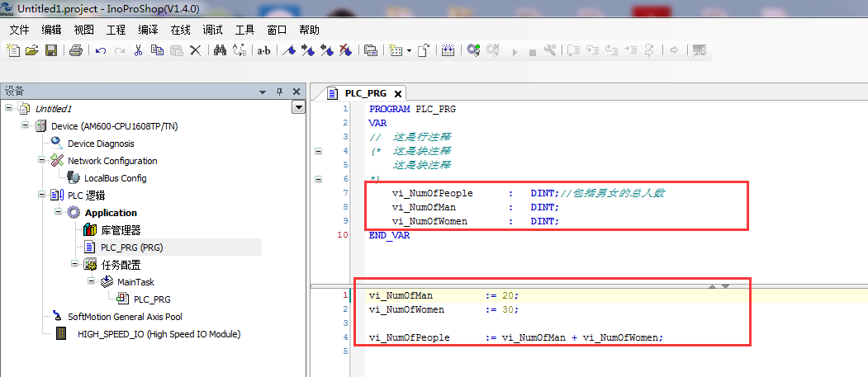The width and height of the screenshot is (868, 377).
Task: Click the Start (play) toolbar button
Action: click(515, 51)
